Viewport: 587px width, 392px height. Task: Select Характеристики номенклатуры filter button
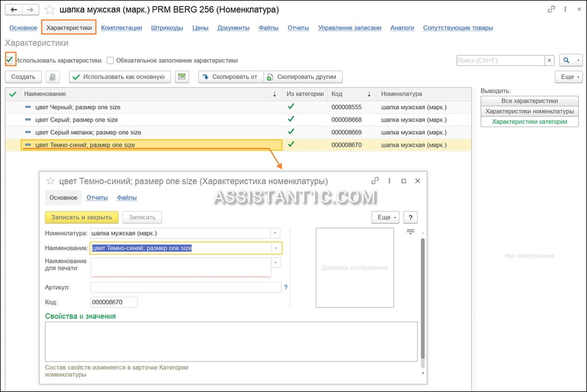(529, 111)
